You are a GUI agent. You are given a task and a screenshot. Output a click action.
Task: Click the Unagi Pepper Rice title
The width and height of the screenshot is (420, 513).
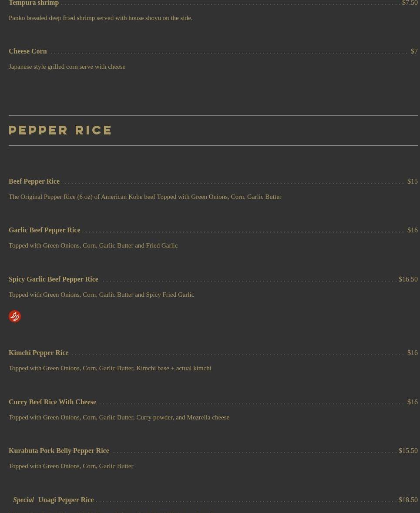pos(66,500)
